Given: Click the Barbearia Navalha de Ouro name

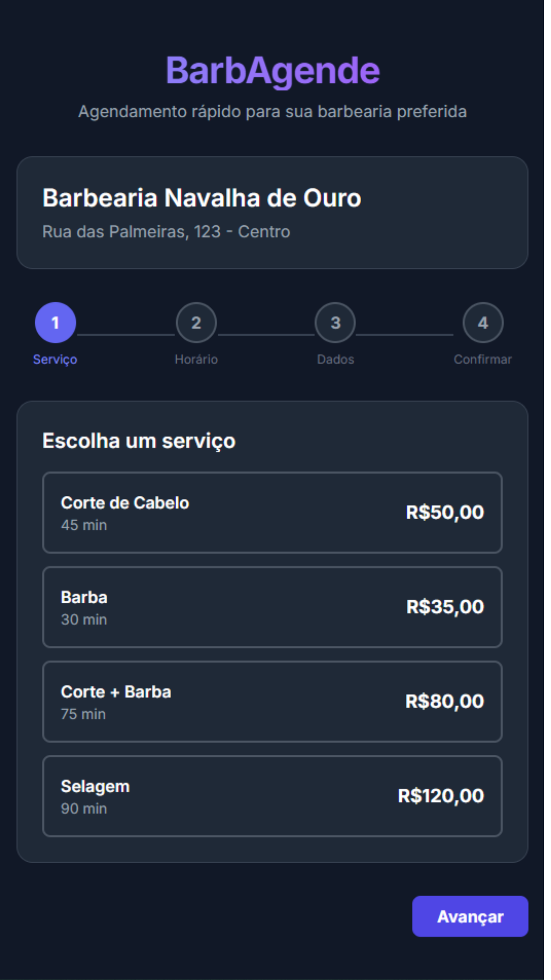Looking at the screenshot, I should [202, 198].
